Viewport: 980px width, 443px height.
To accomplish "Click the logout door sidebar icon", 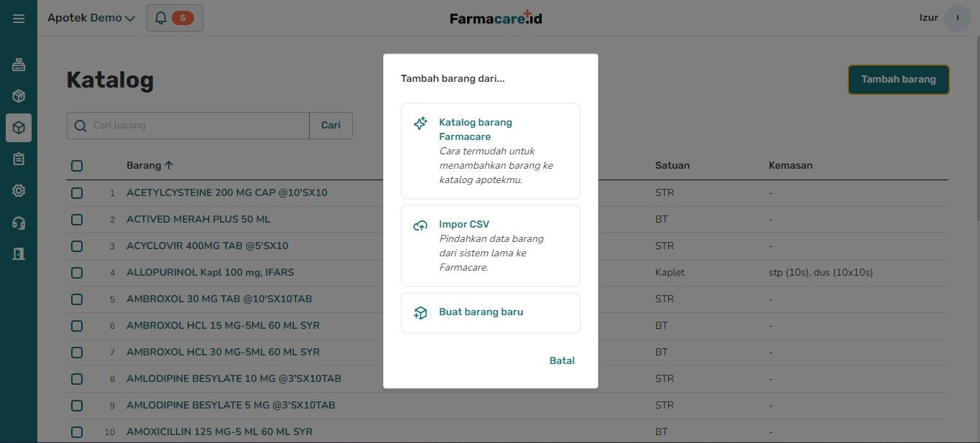I will click(19, 254).
